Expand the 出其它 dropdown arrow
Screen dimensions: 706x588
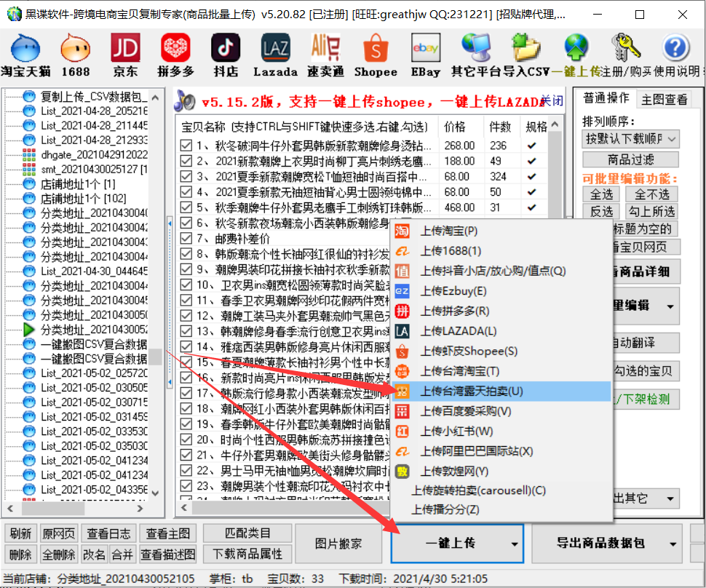(x=670, y=498)
